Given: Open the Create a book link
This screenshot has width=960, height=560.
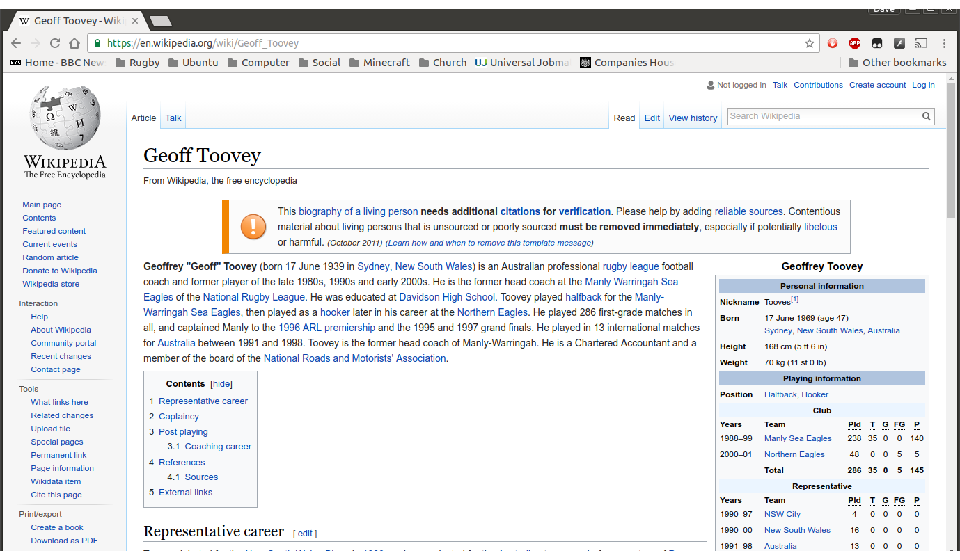Looking at the screenshot, I should pos(57,527).
